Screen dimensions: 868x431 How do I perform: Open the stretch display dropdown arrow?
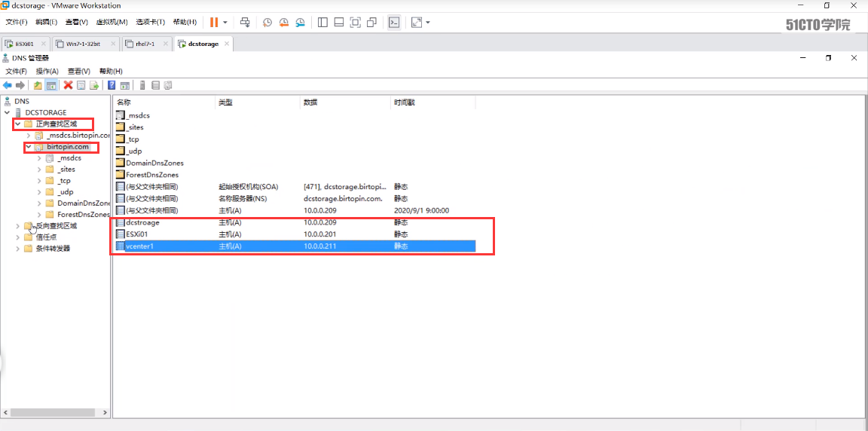click(x=428, y=23)
